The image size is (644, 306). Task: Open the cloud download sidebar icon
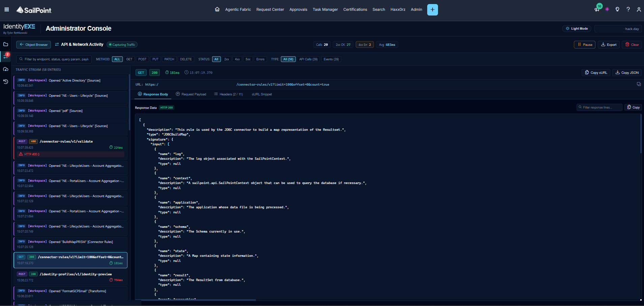click(6, 69)
